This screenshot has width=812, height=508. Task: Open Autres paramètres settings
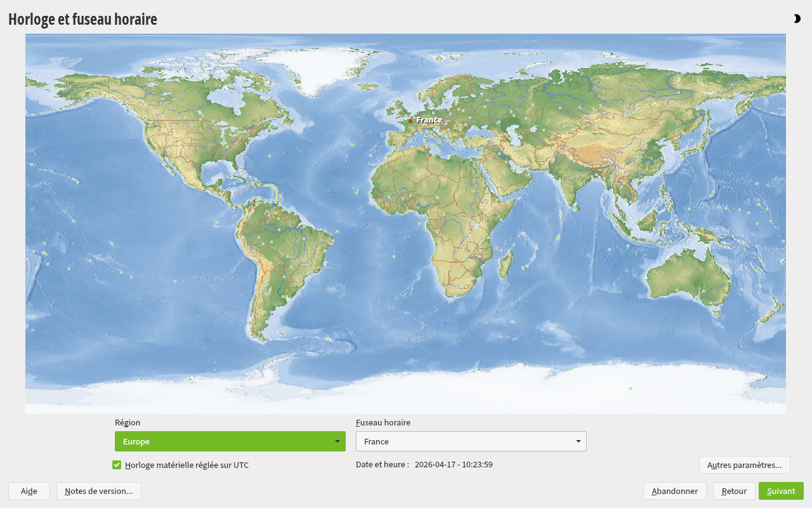(744, 465)
